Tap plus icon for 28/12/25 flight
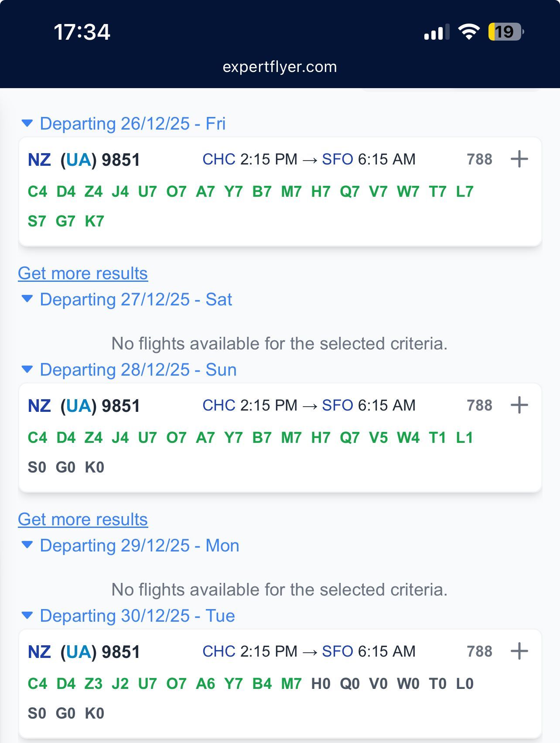Image resolution: width=560 pixels, height=743 pixels. 519,405
